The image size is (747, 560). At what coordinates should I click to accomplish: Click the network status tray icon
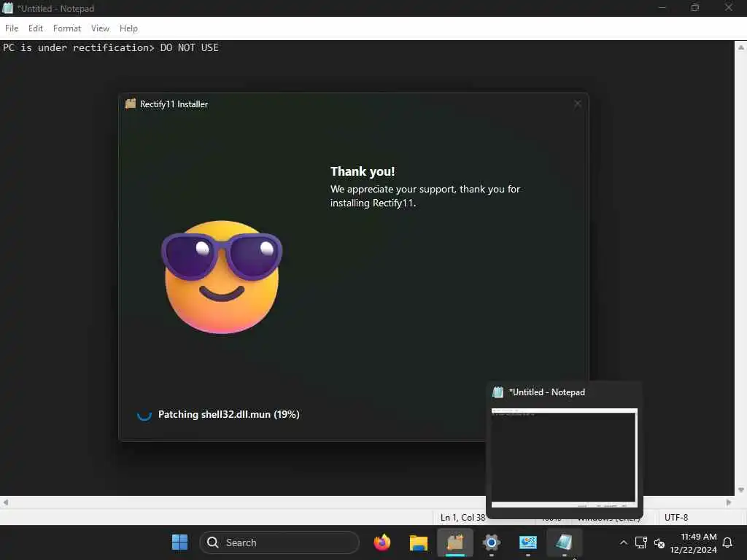[640, 542]
